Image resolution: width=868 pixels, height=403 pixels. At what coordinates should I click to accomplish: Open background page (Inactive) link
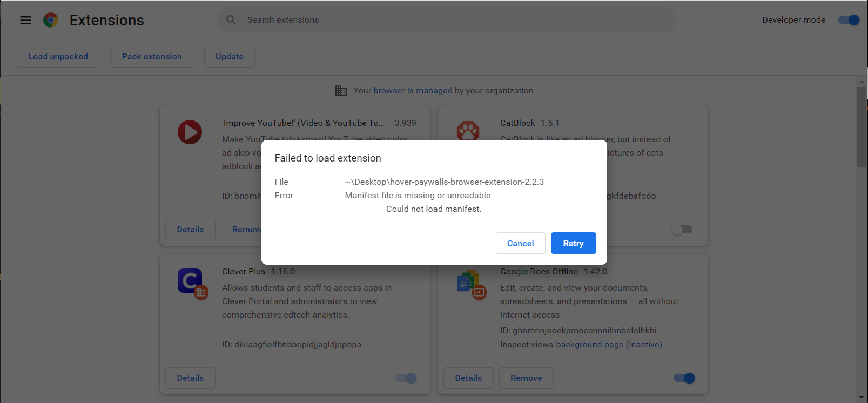(x=609, y=345)
